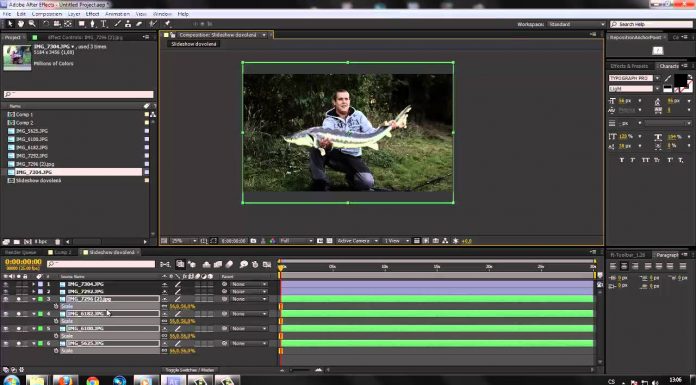Take snapshot with viewer camera icon
This screenshot has height=385, width=696.
[x=253, y=241]
